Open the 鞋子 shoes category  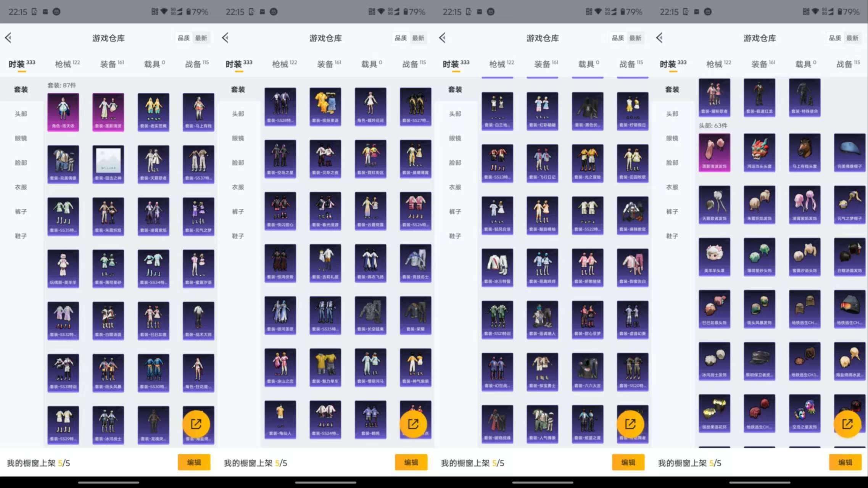(x=19, y=235)
